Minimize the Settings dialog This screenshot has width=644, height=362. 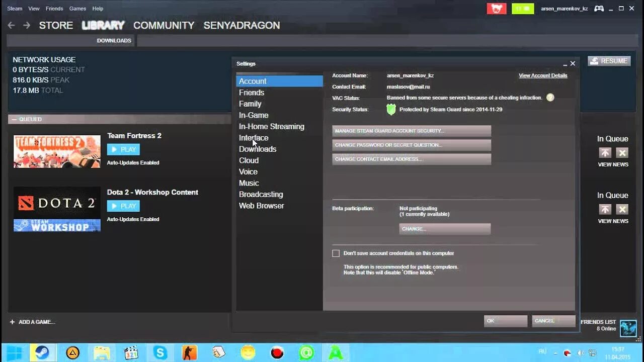coord(565,64)
